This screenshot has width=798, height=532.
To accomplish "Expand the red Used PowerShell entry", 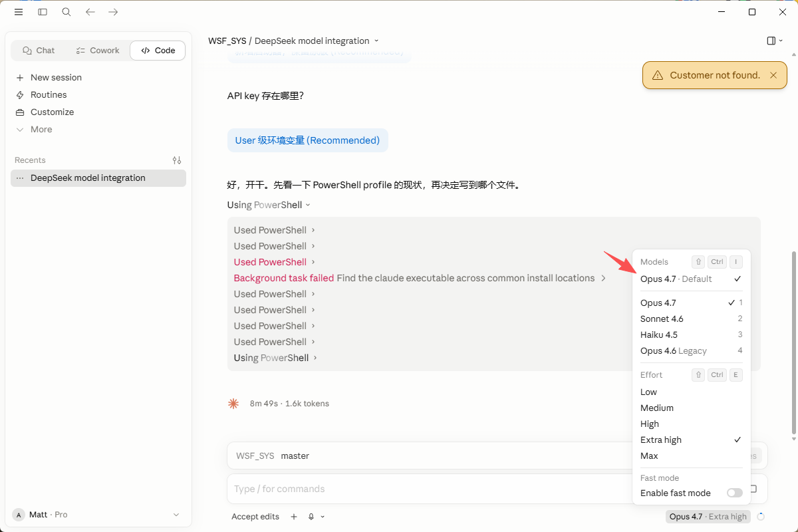I will [x=274, y=262].
